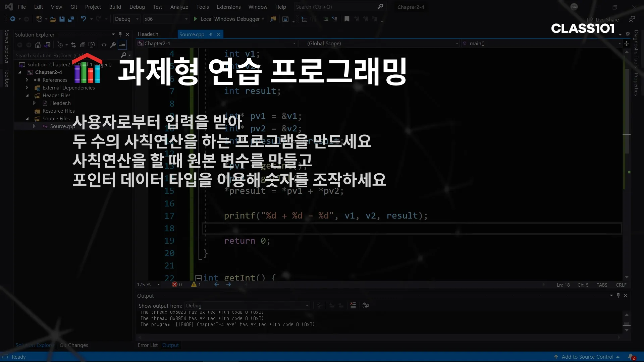Click the Clear All output icon

pos(353,305)
